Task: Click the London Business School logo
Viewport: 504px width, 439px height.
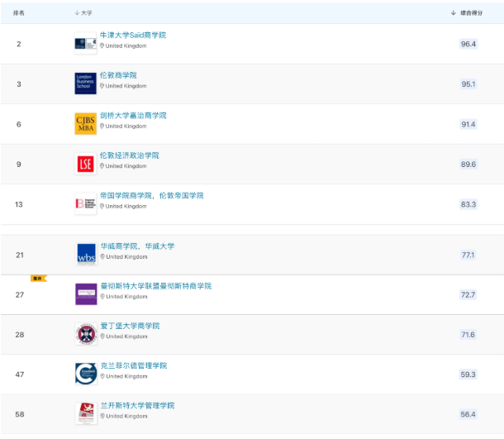Action: click(85, 84)
